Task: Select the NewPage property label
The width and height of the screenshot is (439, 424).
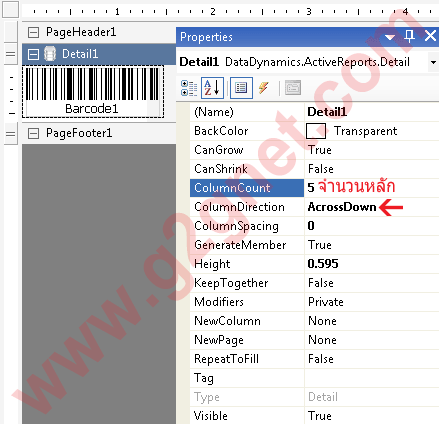Action: point(219,340)
